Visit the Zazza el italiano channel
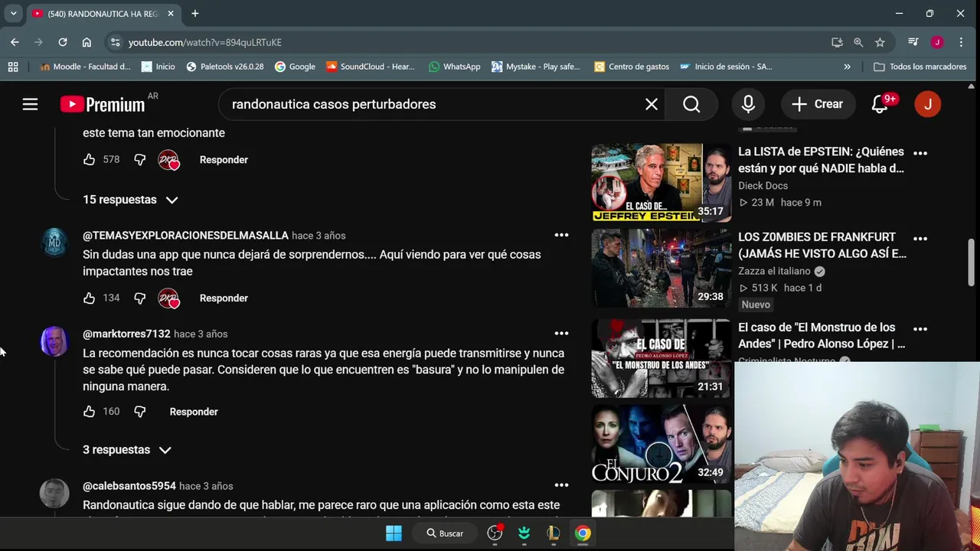The width and height of the screenshot is (980, 551). tap(775, 271)
